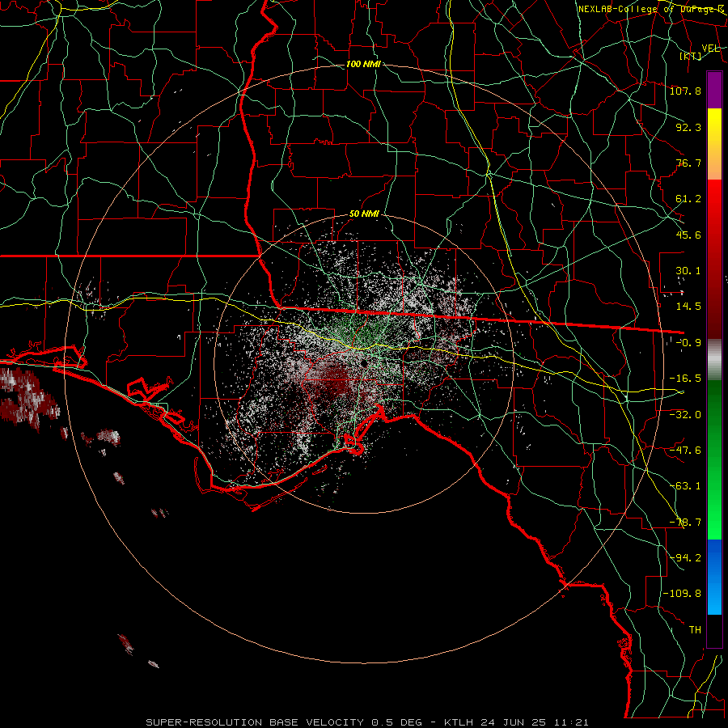Select the -63.1 value on velocity scale
Image resolution: width=728 pixels, height=728 pixels.
685,486
